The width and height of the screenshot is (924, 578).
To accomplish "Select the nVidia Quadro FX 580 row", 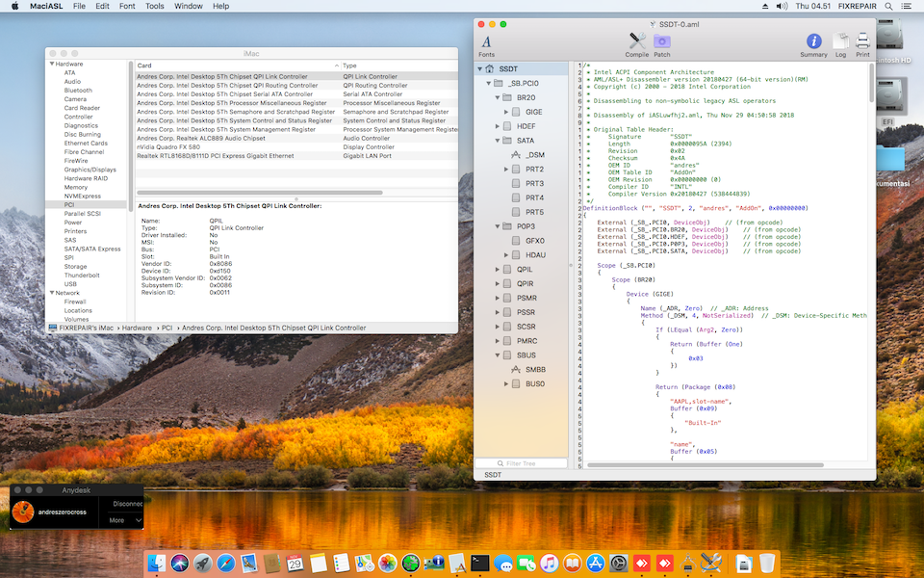I will point(168,146).
